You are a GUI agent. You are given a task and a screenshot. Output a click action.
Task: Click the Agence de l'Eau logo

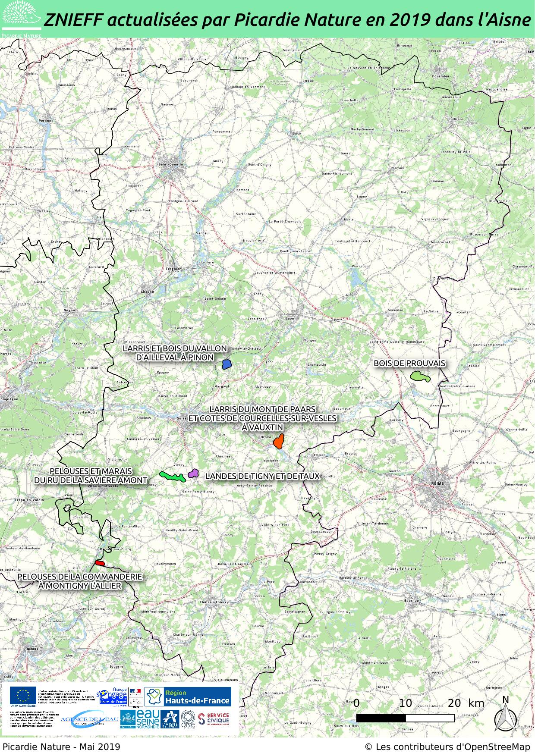(89, 719)
